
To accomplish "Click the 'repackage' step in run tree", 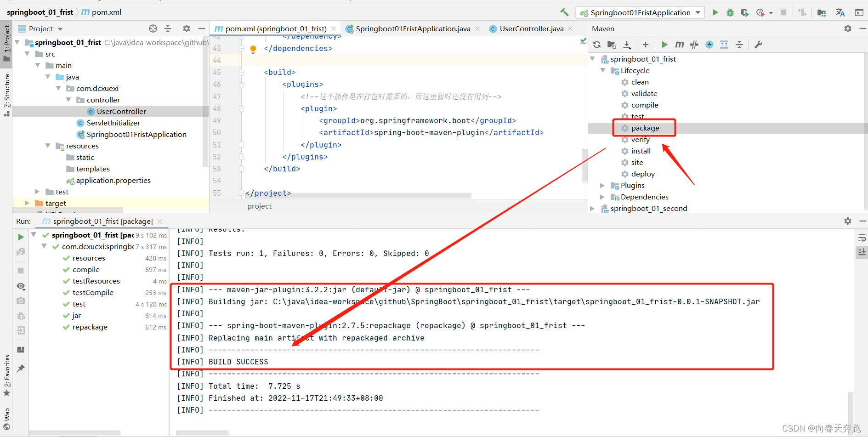I will coord(90,327).
